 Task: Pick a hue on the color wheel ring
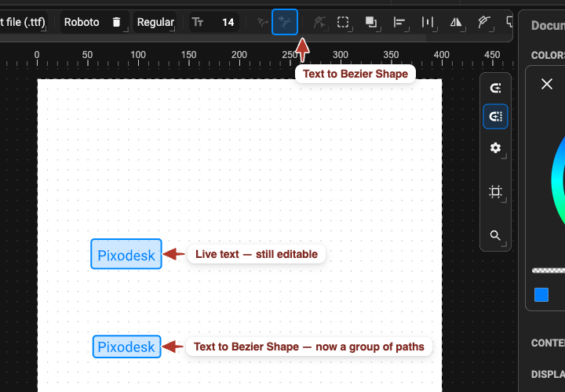click(556, 180)
